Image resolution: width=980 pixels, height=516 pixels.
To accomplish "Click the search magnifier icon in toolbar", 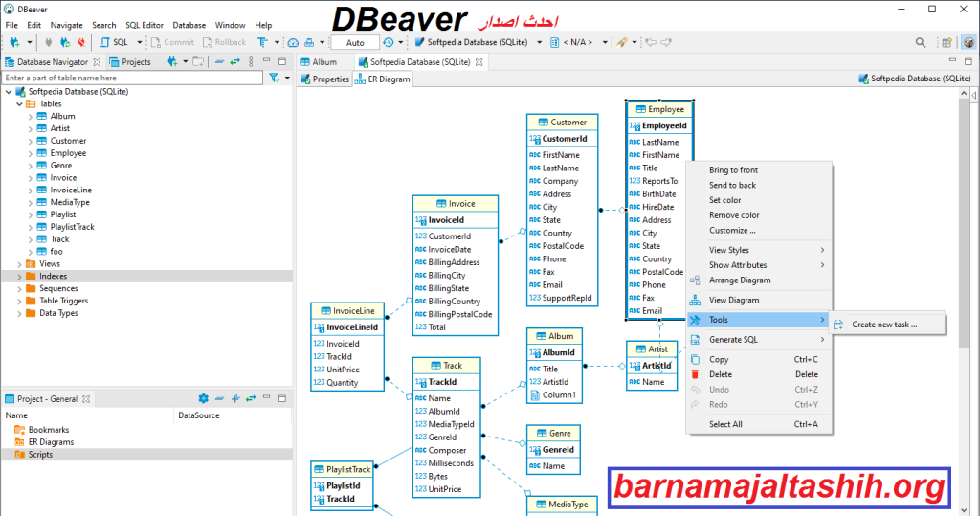I will (921, 42).
